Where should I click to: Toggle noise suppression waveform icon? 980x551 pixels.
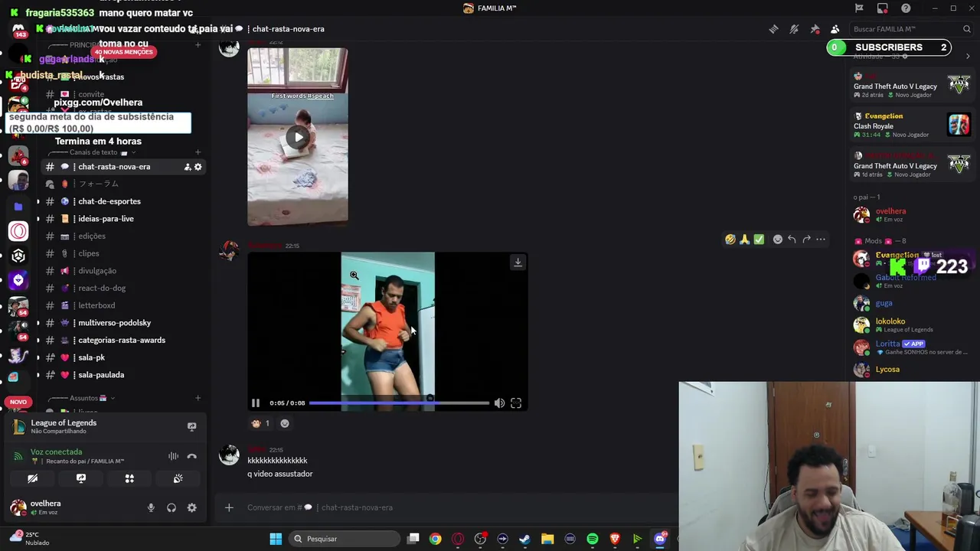tap(174, 456)
